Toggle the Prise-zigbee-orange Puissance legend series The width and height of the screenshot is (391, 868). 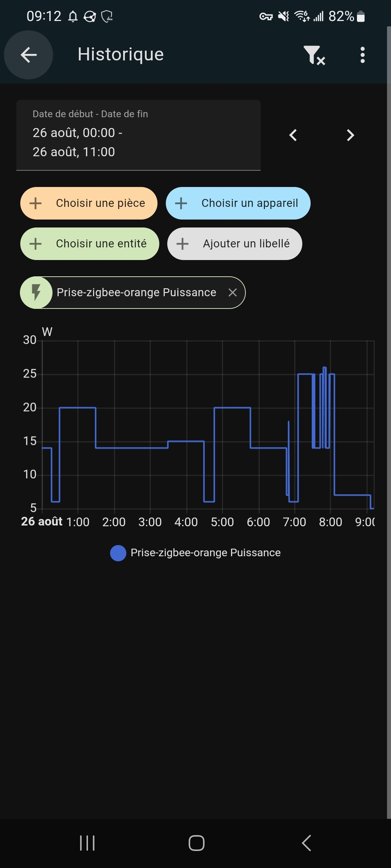(x=205, y=553)
